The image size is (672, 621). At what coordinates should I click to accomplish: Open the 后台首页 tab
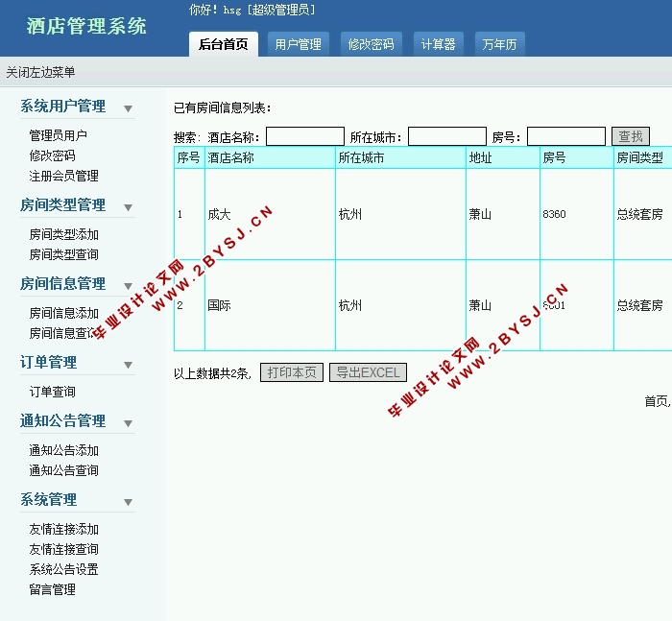tap(224, 44)
